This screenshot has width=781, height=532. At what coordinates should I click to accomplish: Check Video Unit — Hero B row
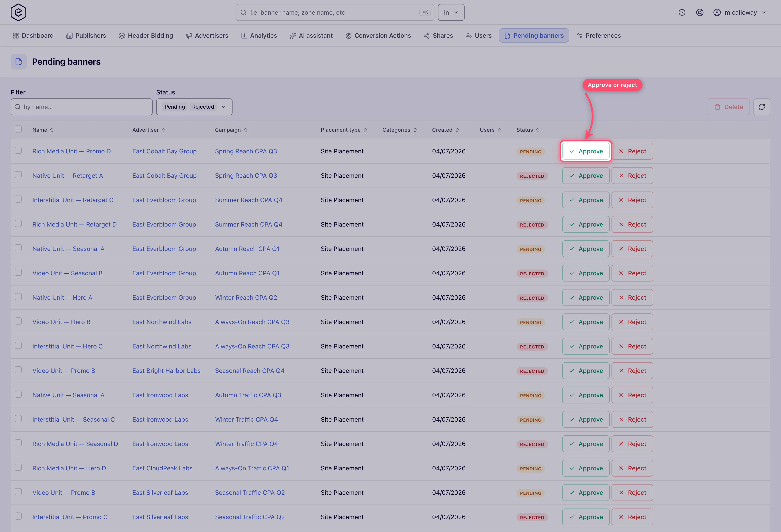point(18,321)
